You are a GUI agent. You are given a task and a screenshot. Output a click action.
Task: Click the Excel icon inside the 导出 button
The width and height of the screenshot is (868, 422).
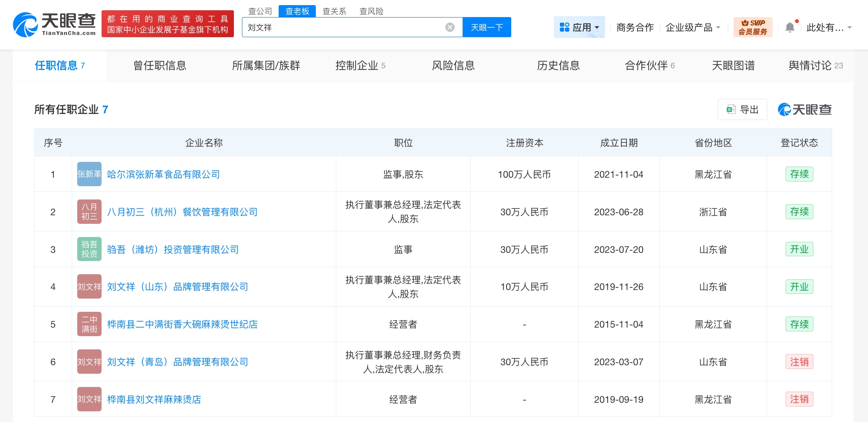731,109
